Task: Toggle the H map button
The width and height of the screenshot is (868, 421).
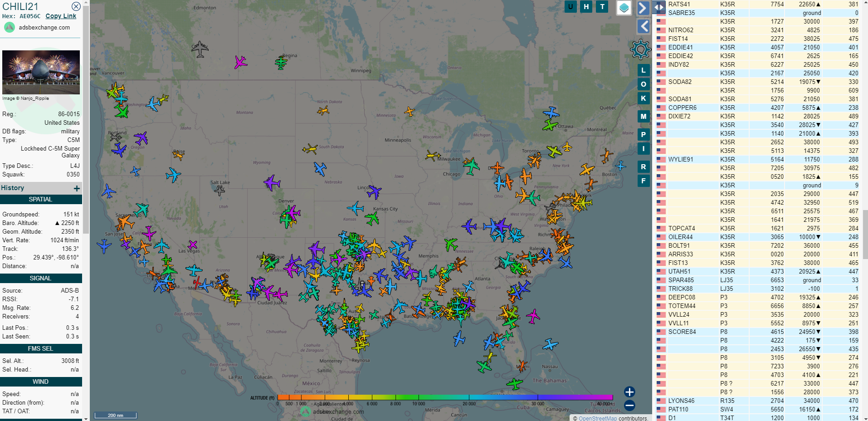Action: tap(586, 6)
